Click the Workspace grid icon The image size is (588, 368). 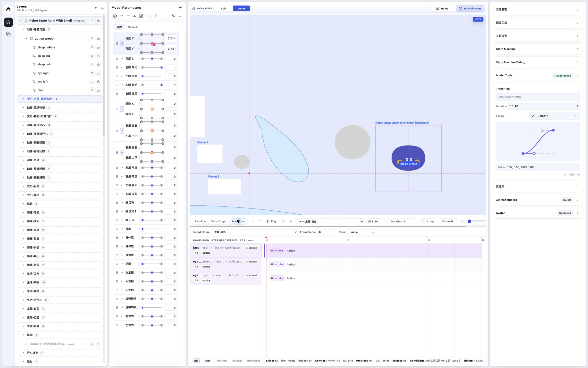coord(193,8)
